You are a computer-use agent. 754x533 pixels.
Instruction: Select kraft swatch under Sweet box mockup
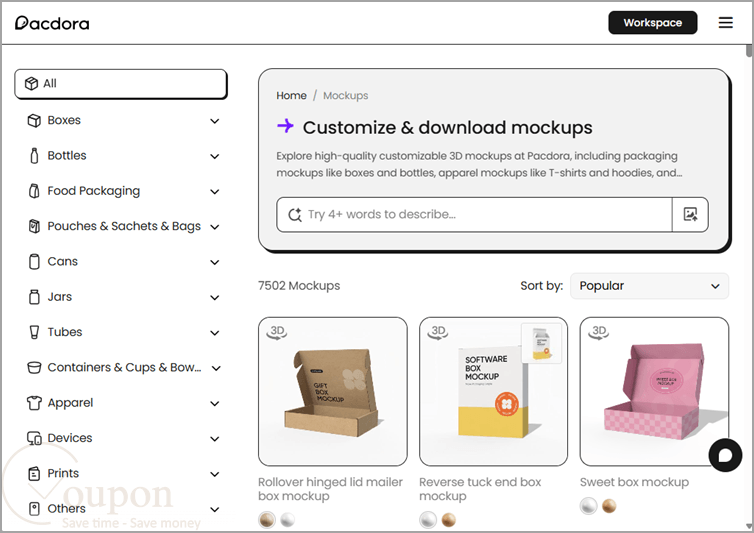[x=609, y=506]
